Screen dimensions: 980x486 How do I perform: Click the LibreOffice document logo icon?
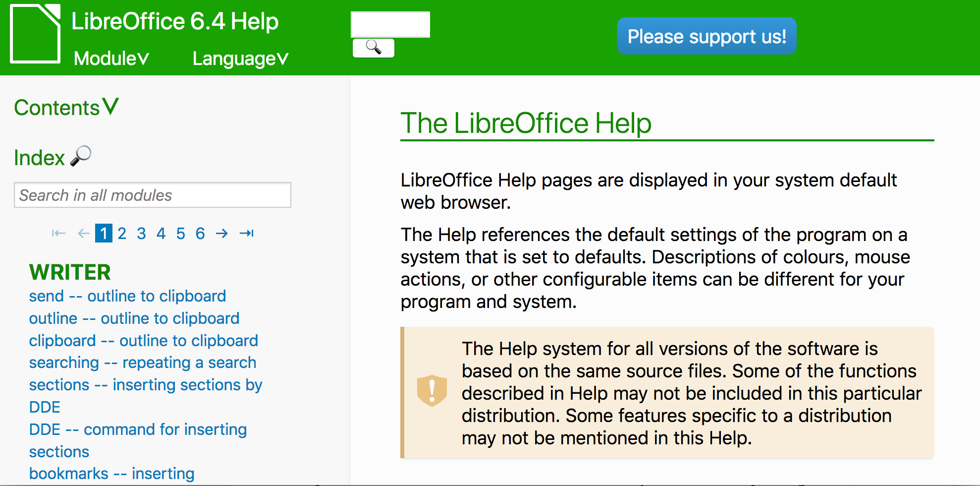coord(35,34)
